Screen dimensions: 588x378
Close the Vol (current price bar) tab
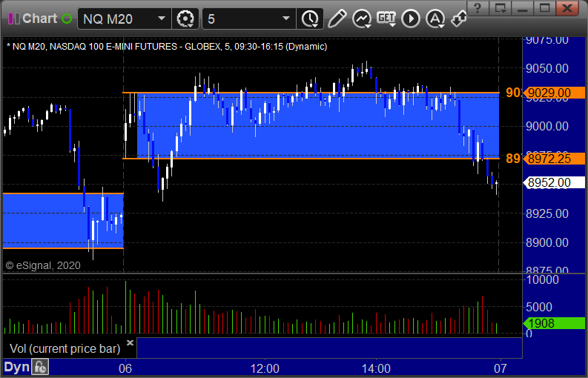pyautogui.click(x=130, y=342)
